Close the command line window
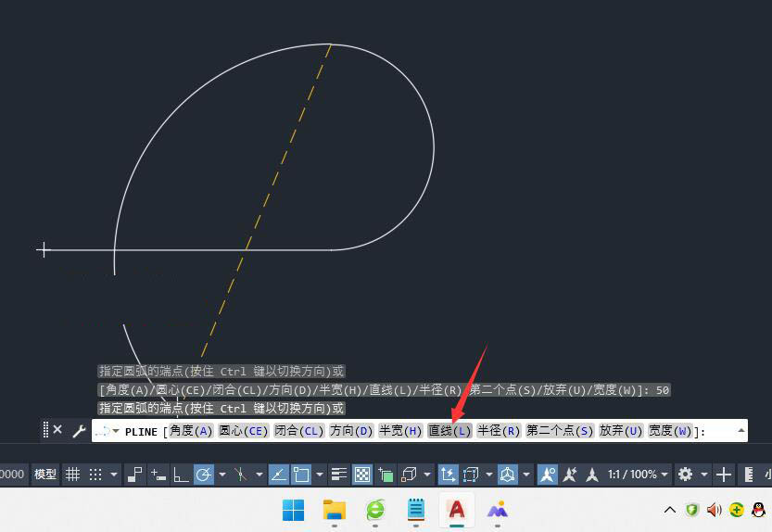 click(x=57, y=429)
